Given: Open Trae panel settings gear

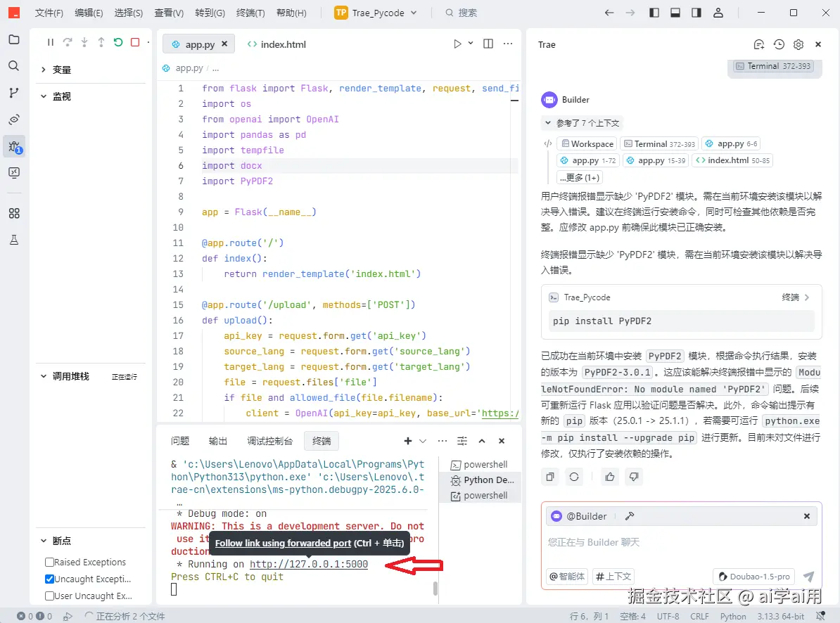Looking at the screenshot, I should (798, 44).
